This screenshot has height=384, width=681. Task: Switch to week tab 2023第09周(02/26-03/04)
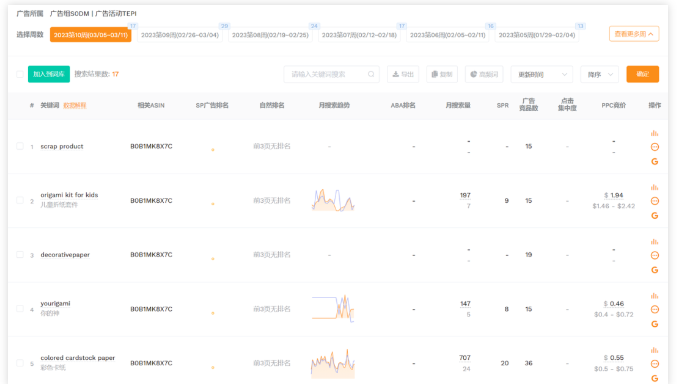180,35
